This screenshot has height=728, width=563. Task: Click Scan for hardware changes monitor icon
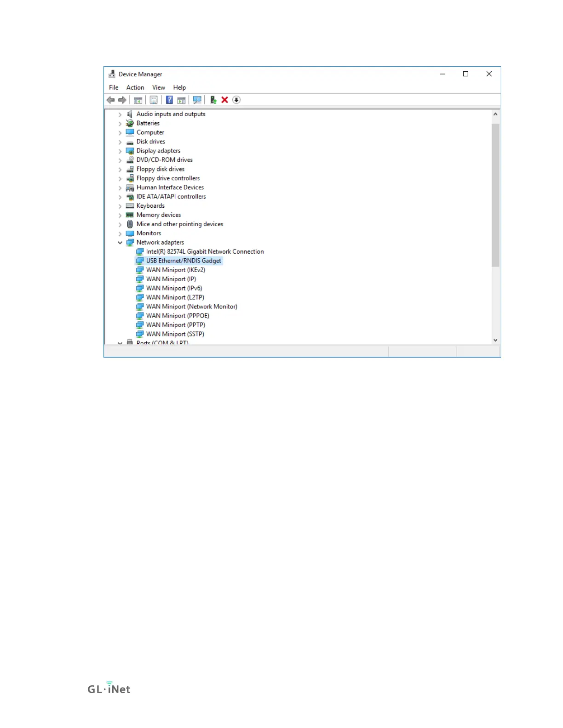197,100
